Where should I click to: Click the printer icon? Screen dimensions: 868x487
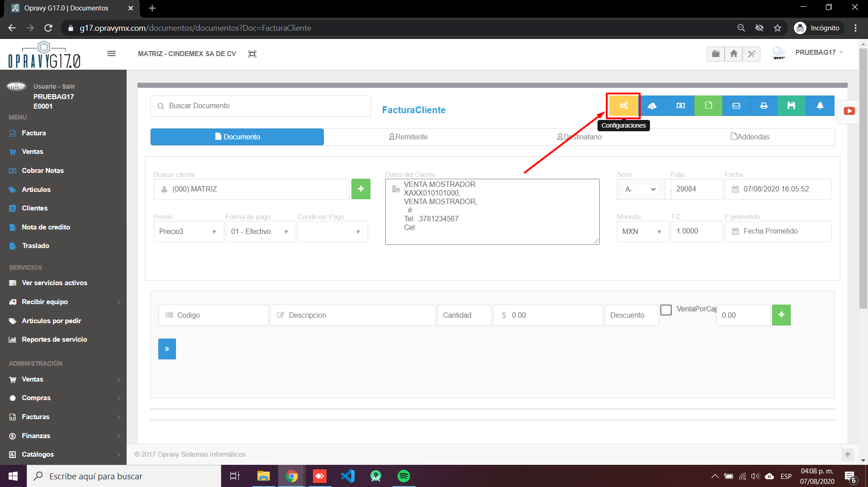(x=764, y=105)
